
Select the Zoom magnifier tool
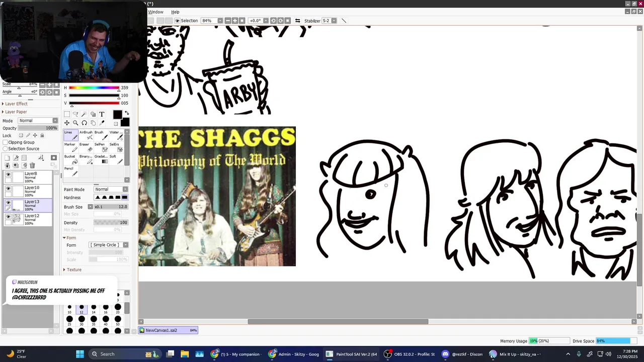(75, 123)
